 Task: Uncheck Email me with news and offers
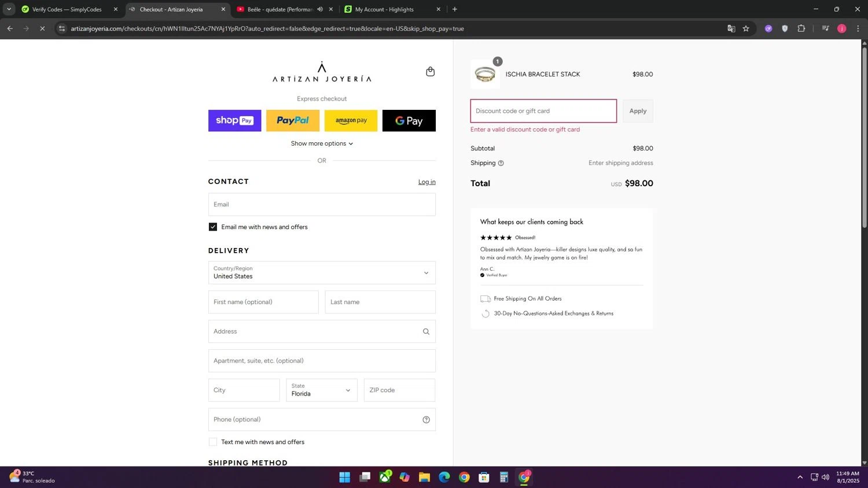pyautogui.click(x=213, y=227)
